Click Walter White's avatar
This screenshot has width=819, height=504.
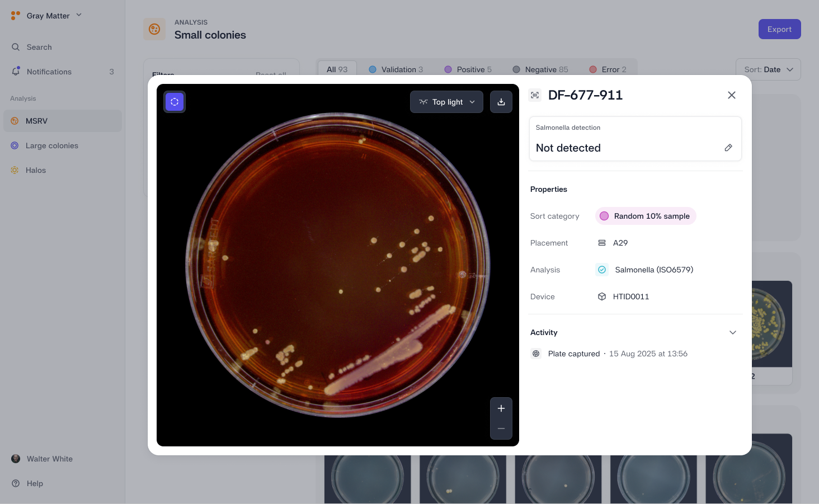point(16,459)
